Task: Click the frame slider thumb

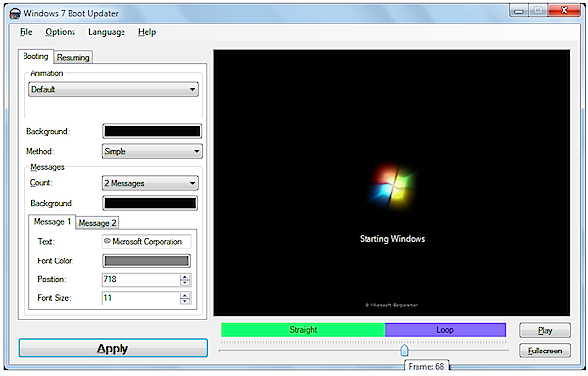Action: [x=404, y=351]
